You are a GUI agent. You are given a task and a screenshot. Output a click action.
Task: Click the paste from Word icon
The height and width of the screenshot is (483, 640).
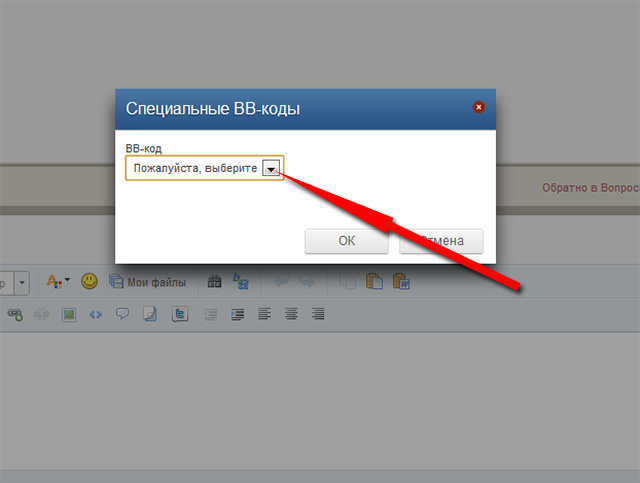[401, 281]
